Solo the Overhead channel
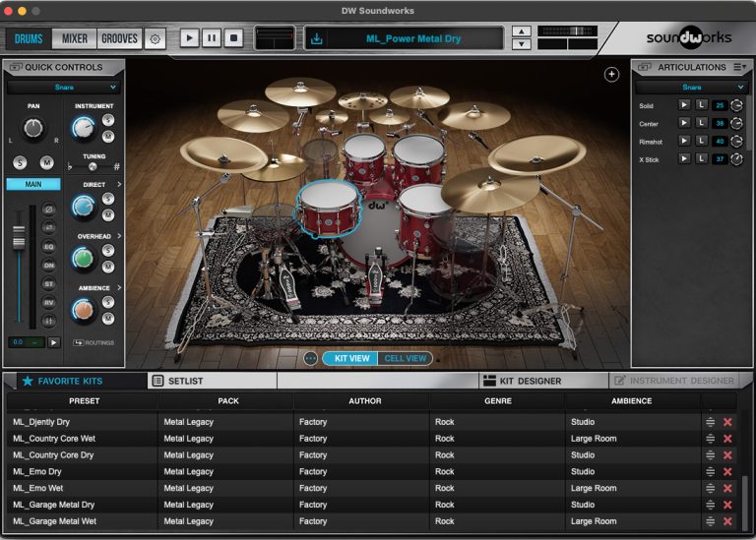The height and width of the screenshot is (540, 756). coord(108,250)
